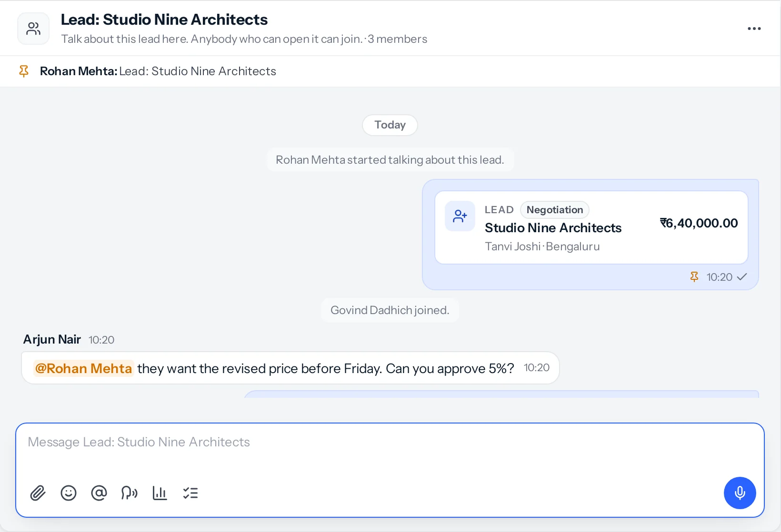This screenshot has width=781, height=532.
Task: Click the add-person lead icon in card
Action: click(x=460, y=216)
